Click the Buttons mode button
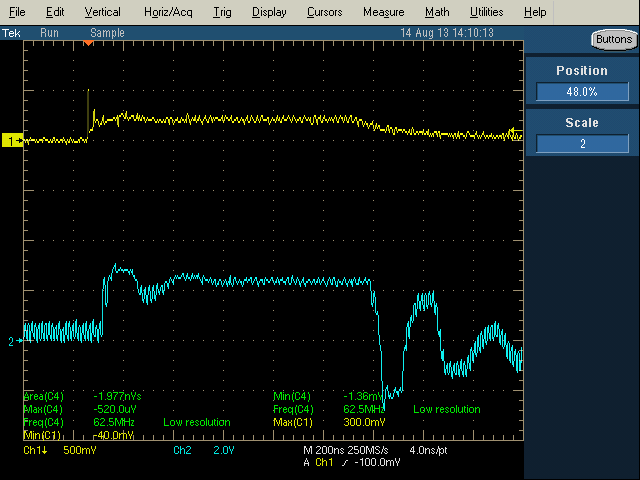The image size is (640, 480). [x=614, y=40]
